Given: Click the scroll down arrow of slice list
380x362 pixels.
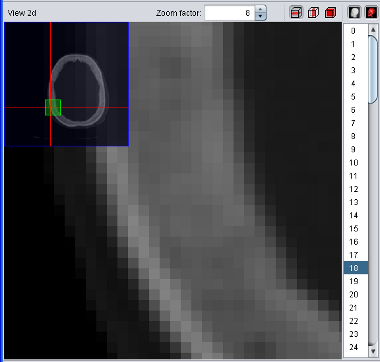Looking at the screenshot, I should pyautogui.click(x=373, y=351).
